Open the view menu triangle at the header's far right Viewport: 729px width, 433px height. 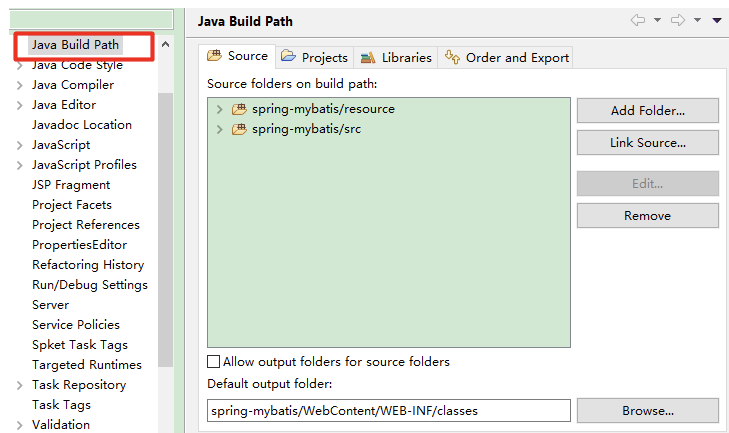click(717, 20)
